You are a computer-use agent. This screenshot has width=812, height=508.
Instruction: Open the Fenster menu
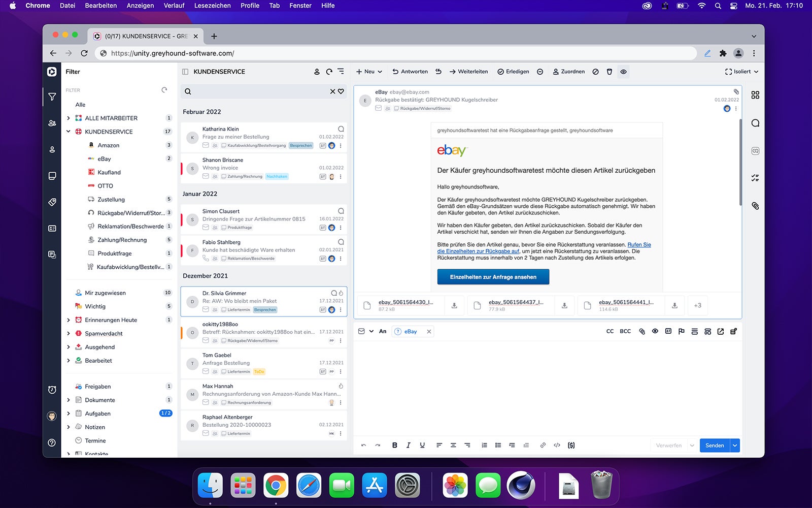point(300,6)
